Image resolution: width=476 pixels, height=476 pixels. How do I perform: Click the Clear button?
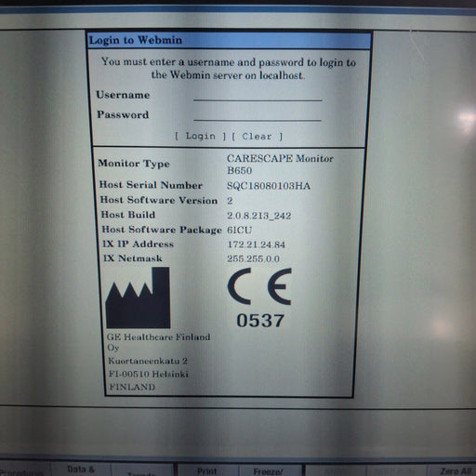click(x=257, y=137)
